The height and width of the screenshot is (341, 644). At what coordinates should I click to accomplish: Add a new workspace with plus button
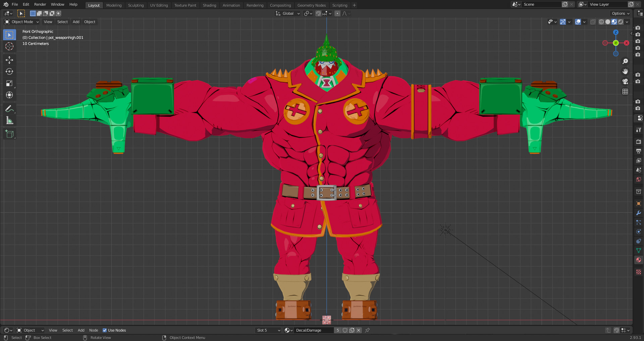354,5
